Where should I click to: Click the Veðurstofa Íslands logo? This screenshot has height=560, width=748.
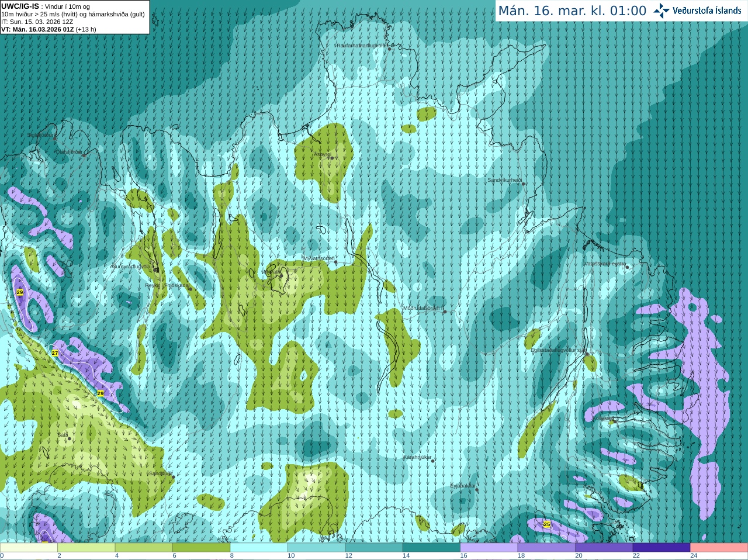point(697,11)
